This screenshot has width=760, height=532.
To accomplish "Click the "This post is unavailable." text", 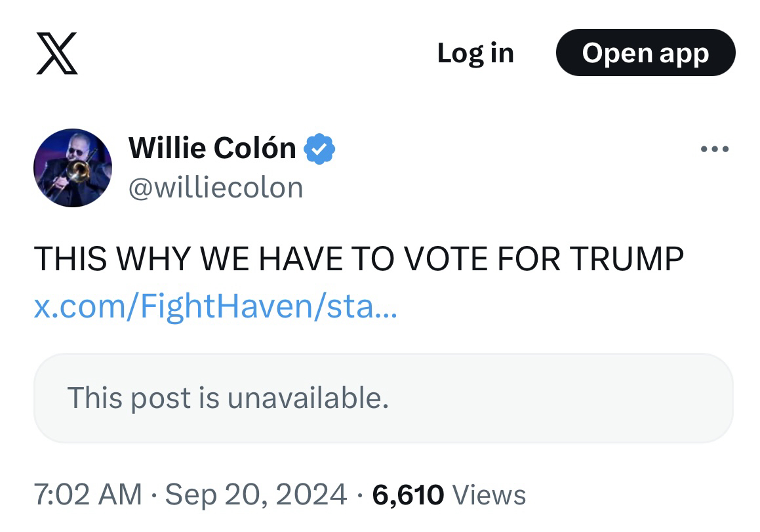I will [x=228, y=398].
